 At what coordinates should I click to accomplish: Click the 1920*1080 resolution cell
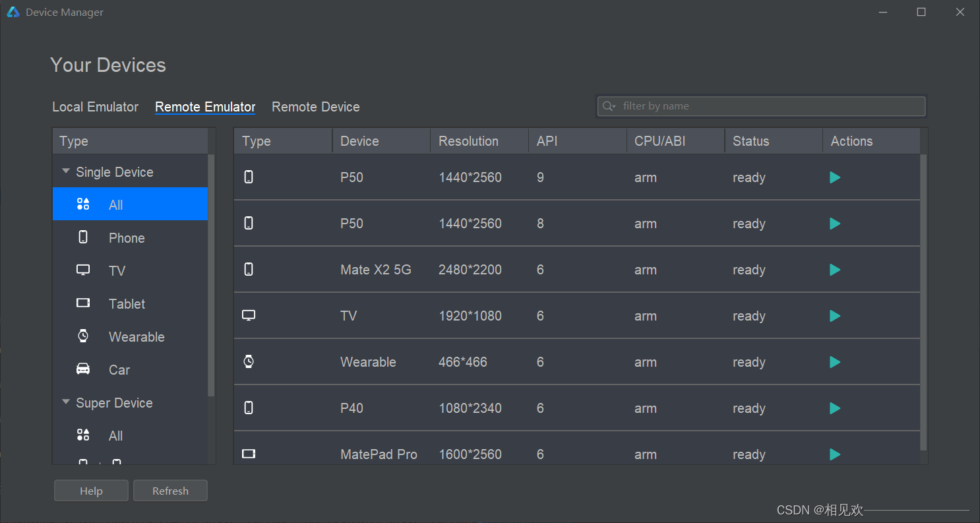coord(470,316)
